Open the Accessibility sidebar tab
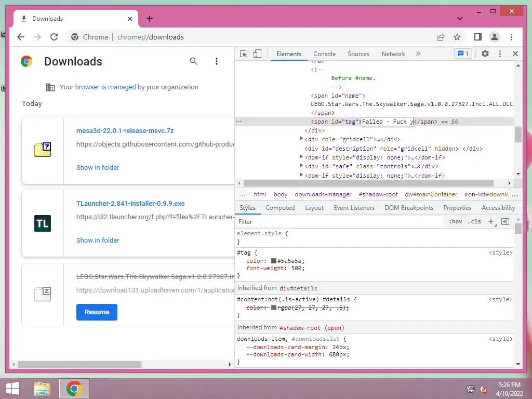532x399 pixels. point(498,208)
